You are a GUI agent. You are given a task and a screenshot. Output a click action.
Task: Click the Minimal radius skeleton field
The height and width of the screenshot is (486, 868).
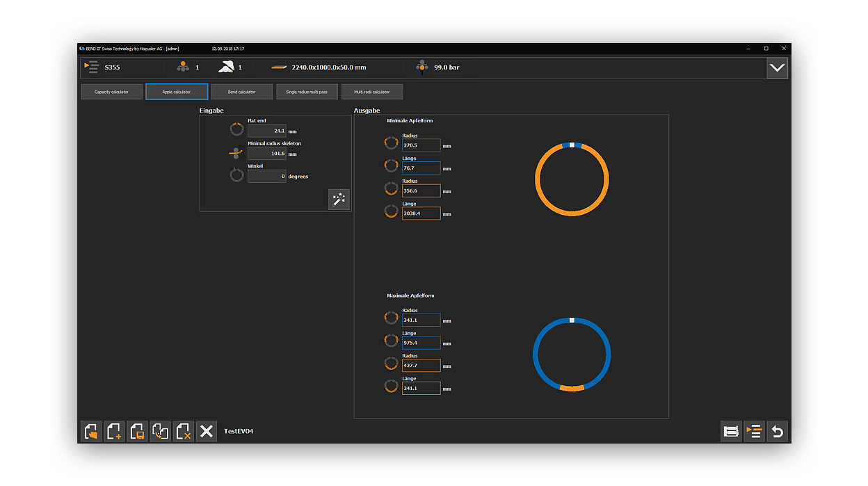(267, 154)
